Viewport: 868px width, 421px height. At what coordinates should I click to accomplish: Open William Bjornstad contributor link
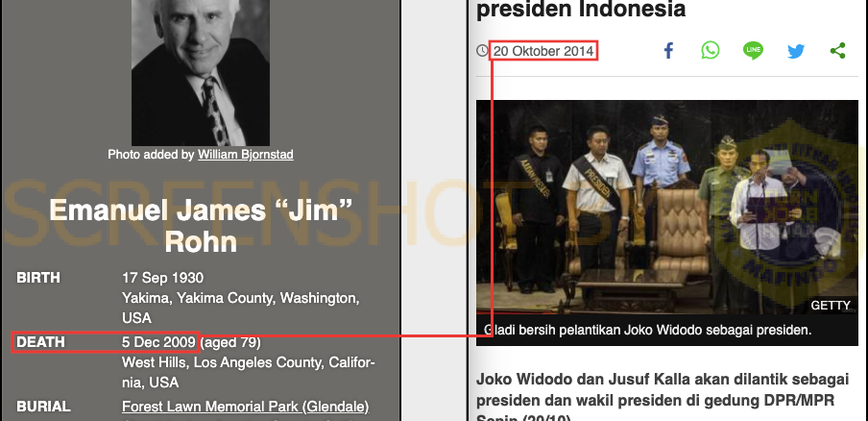point(246,155)
